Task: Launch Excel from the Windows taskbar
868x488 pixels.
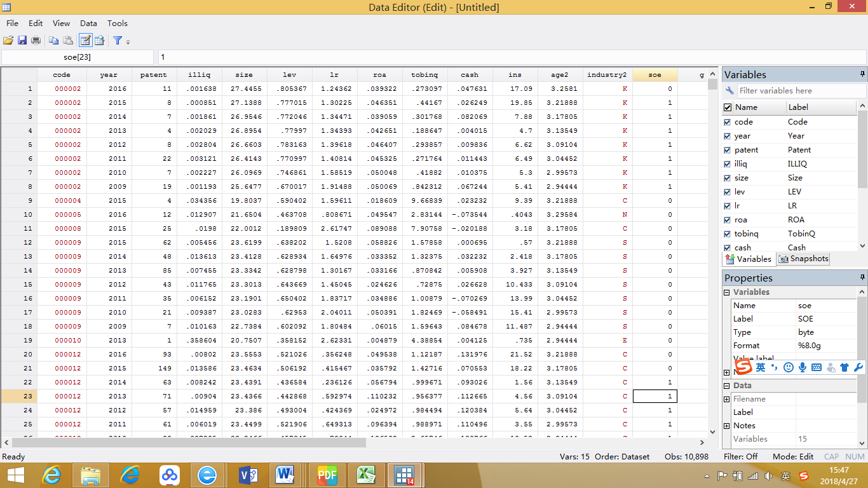Action: click(x=365, y=475)
